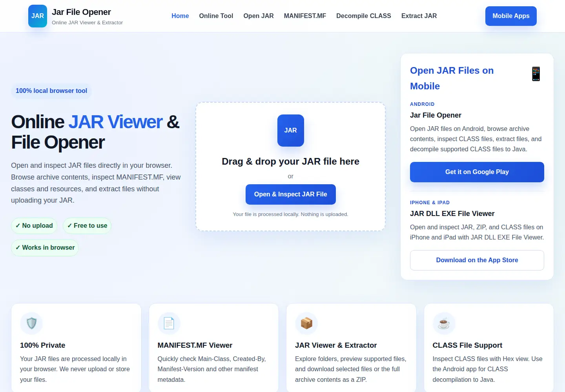Image resolution: width=565 pixels, height=392 pixels.
Task: Click the Jar File Opener site title
Action: point(81,12)
